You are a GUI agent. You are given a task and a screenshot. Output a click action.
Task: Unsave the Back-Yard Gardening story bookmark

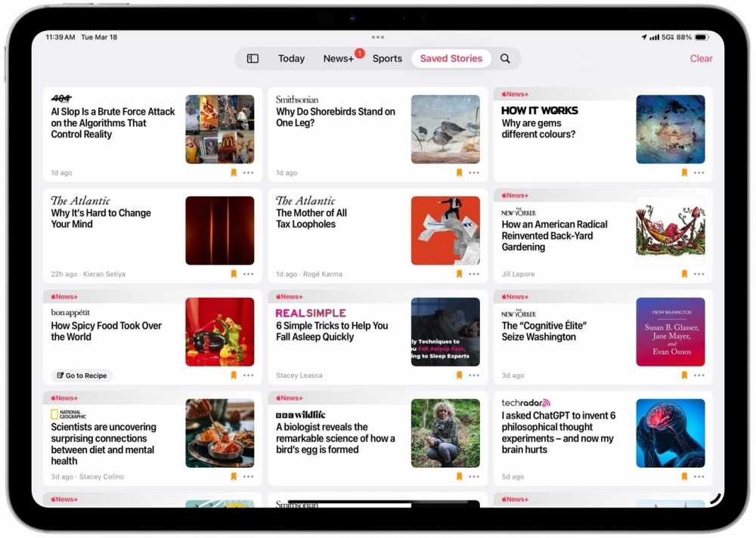(684, 274)
